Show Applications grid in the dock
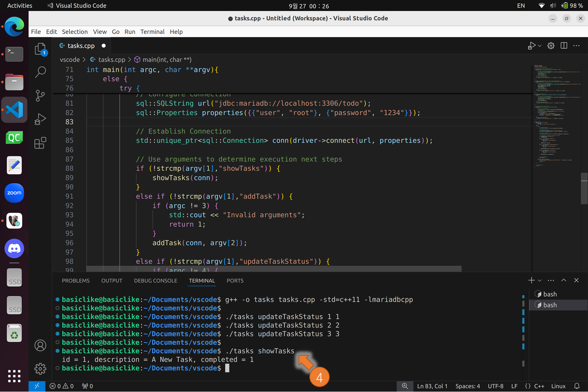The image size is (588, 392). [14, 376]
